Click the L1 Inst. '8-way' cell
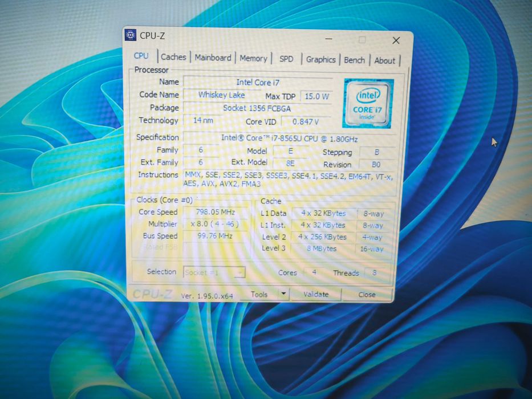The width and height of the screenshot is (532, 399). [373, 226]
